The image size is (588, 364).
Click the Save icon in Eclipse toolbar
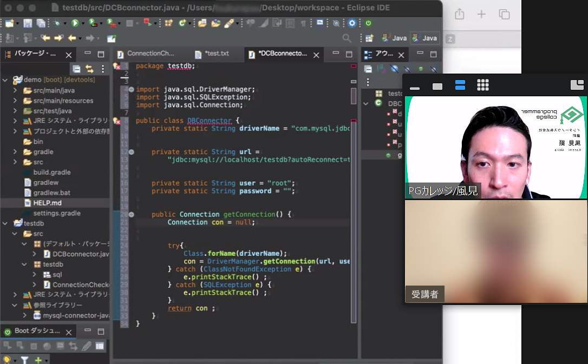pos(28,23)
